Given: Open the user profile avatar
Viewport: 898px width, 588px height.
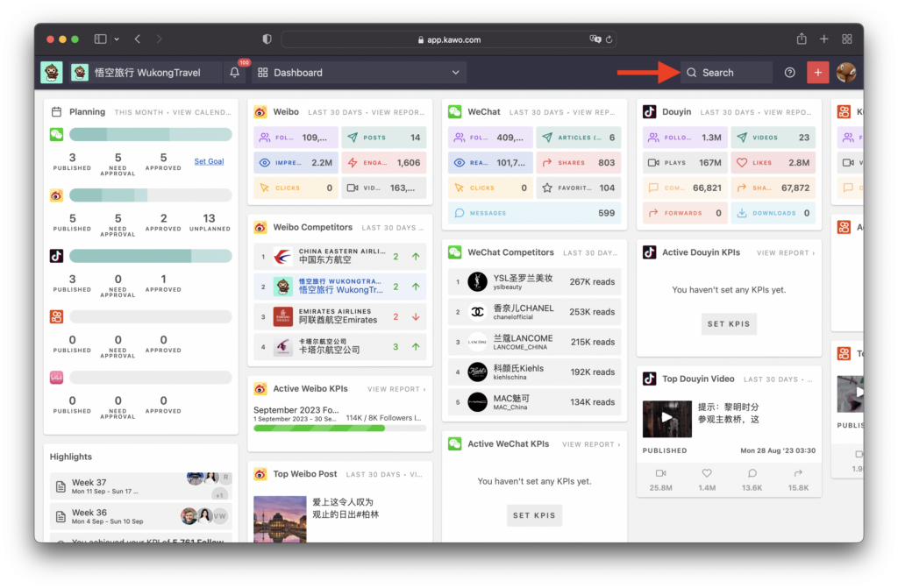Looking at the screenshot, I should point(846,73).
